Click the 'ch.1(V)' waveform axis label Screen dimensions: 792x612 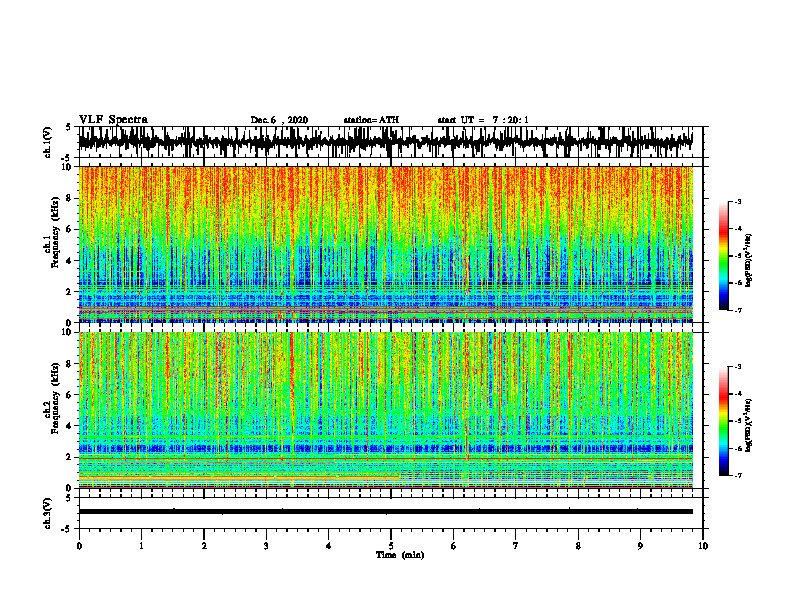48,142
